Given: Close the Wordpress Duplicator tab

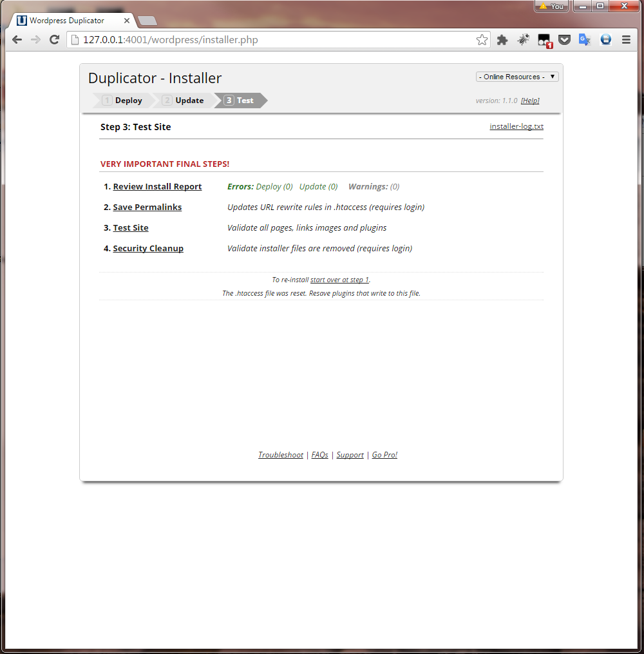Looking at the screenshot, I should (x=127, y=21).
